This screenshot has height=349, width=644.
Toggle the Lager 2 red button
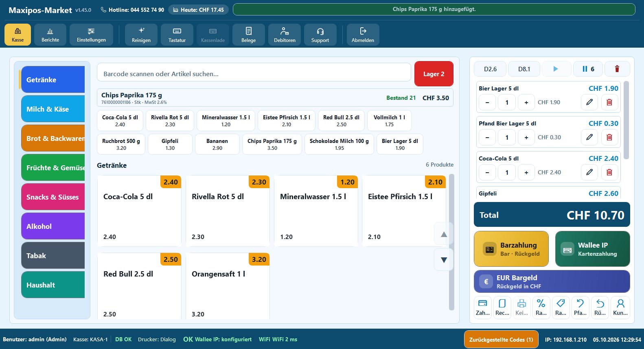tap(434, 74)
